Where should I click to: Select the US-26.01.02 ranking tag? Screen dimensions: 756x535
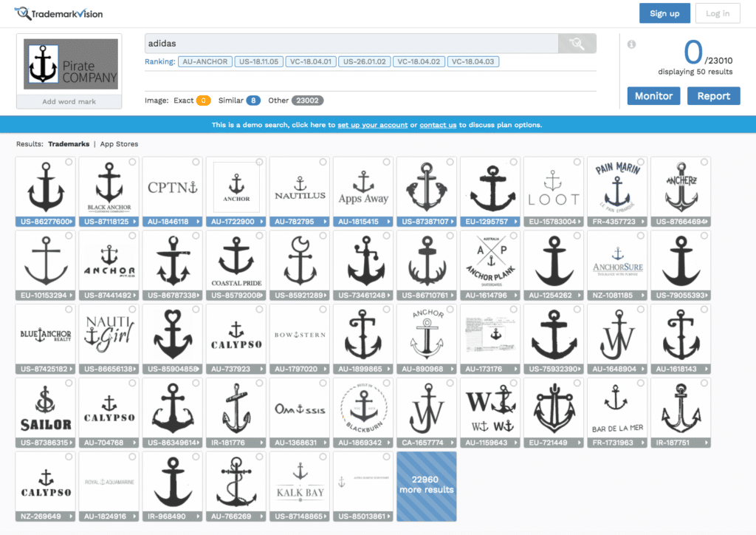point(365,62)
